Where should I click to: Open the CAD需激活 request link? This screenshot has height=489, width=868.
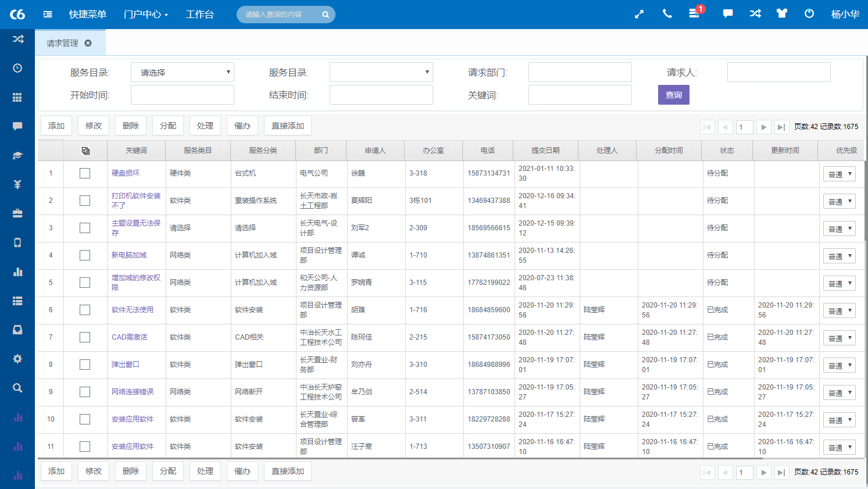click(130, 337)
